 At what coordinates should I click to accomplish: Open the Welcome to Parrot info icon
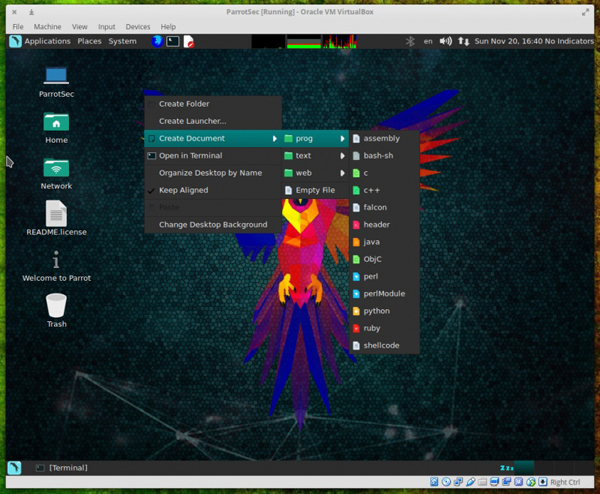(x=56, y=266)
